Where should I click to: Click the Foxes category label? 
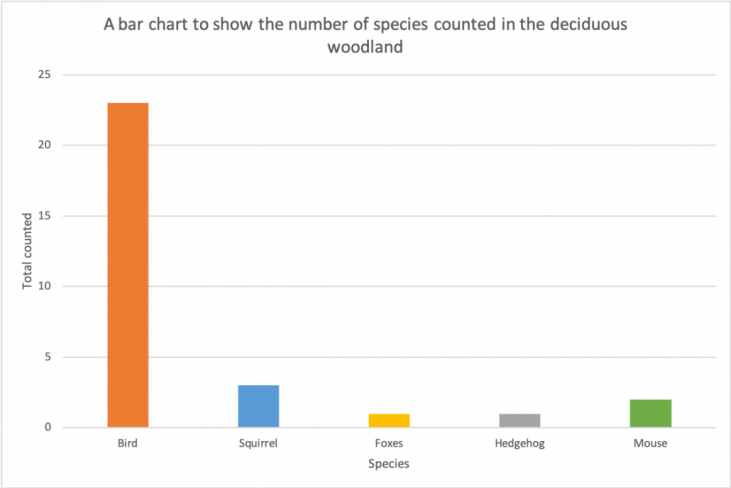(389, 443)
